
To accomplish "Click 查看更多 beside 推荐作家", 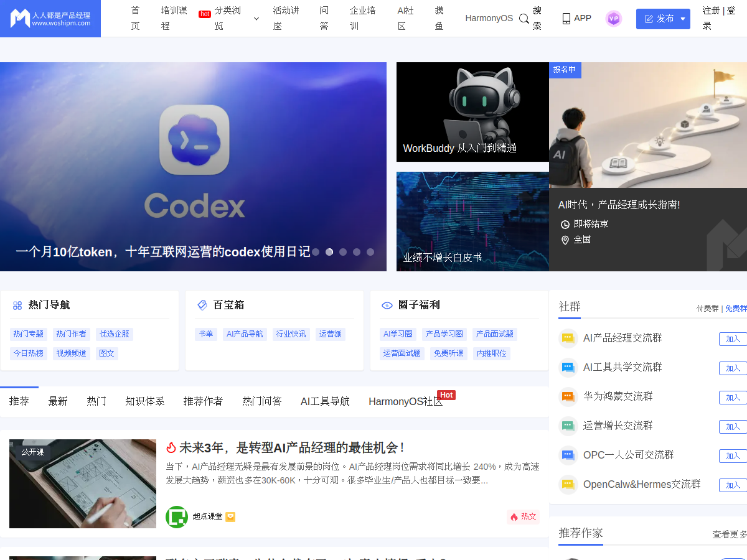I will [x=730, y=534].
